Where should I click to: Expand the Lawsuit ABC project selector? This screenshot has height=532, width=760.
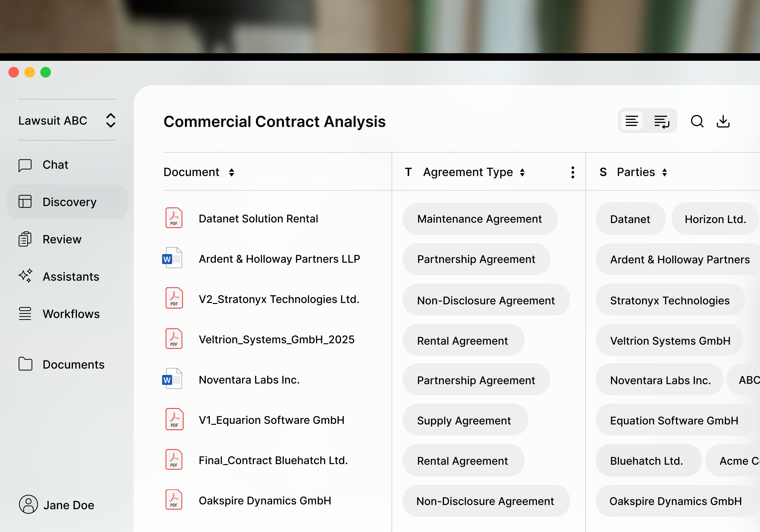tap(110, 121)
